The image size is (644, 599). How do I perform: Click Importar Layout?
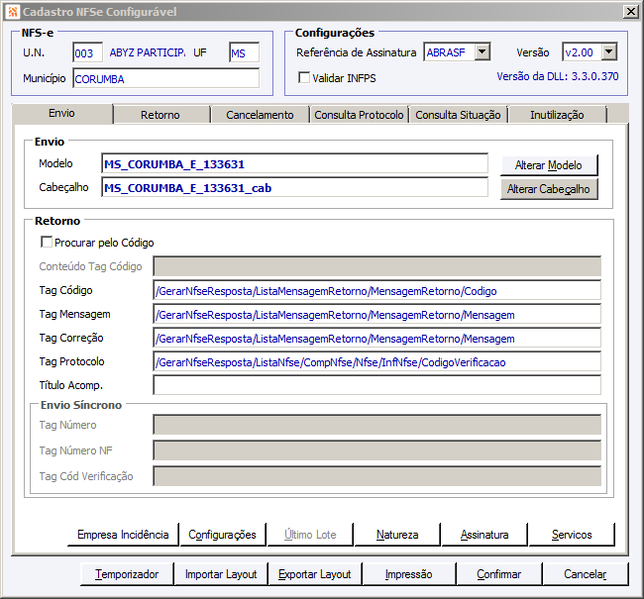pyautogui.click(x=221, y=574)
